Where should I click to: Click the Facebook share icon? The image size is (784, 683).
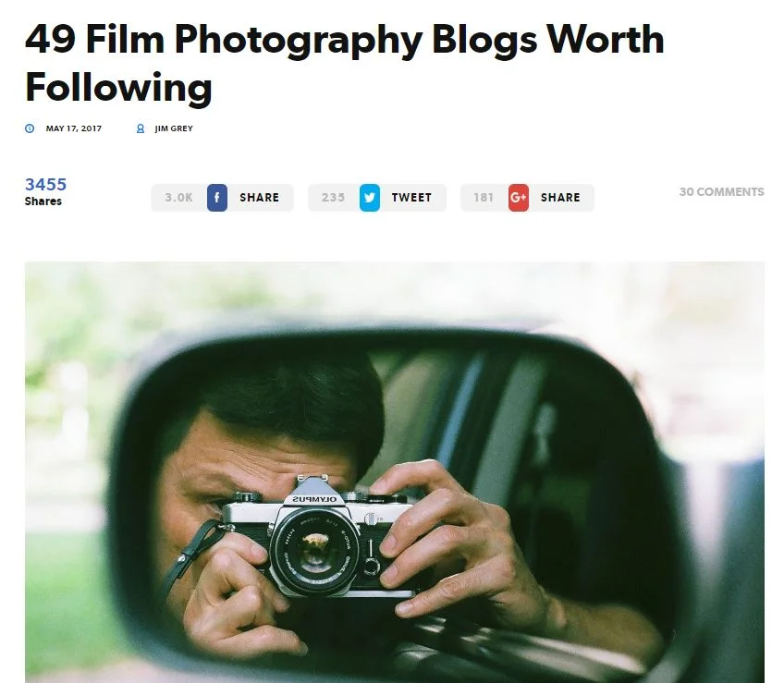217,198
